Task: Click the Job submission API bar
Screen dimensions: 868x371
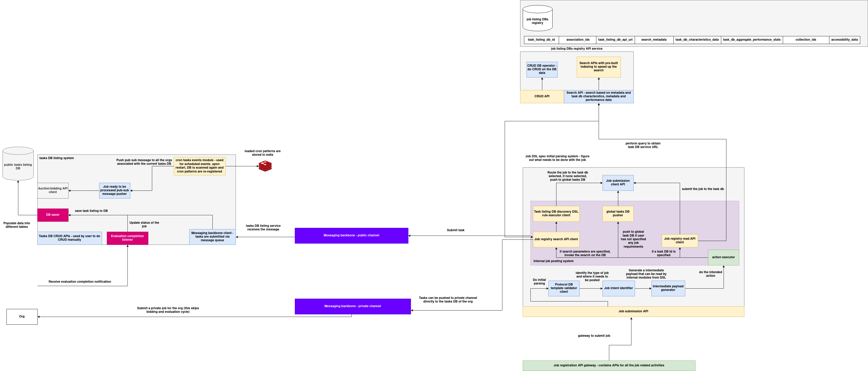Action: click(633, 311)
